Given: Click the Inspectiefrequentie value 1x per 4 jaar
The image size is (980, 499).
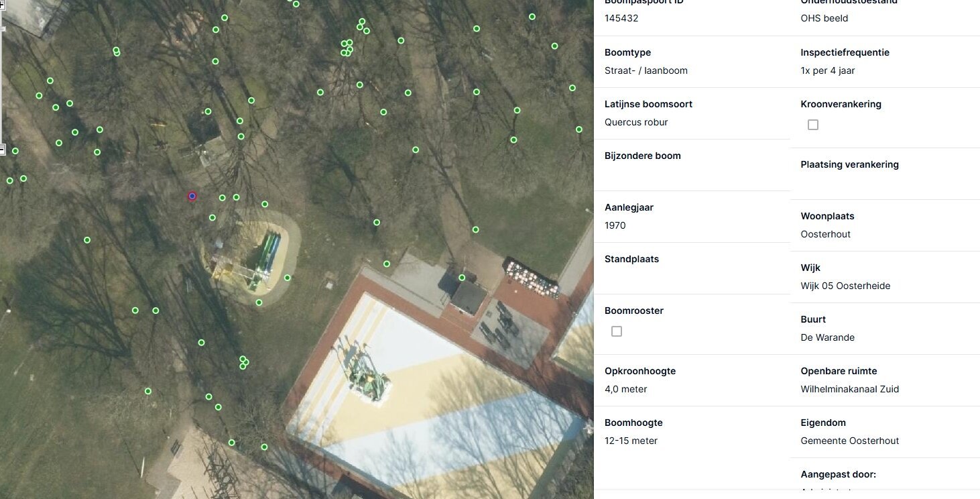Looking at the screenshot, I should pos(828,70).
